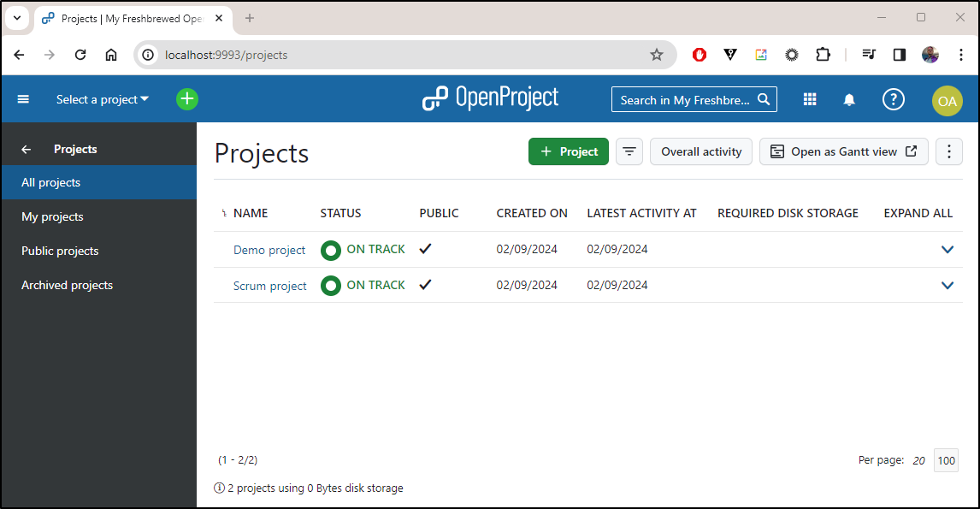Open the tab search dropdown arrow

point(17,18)
